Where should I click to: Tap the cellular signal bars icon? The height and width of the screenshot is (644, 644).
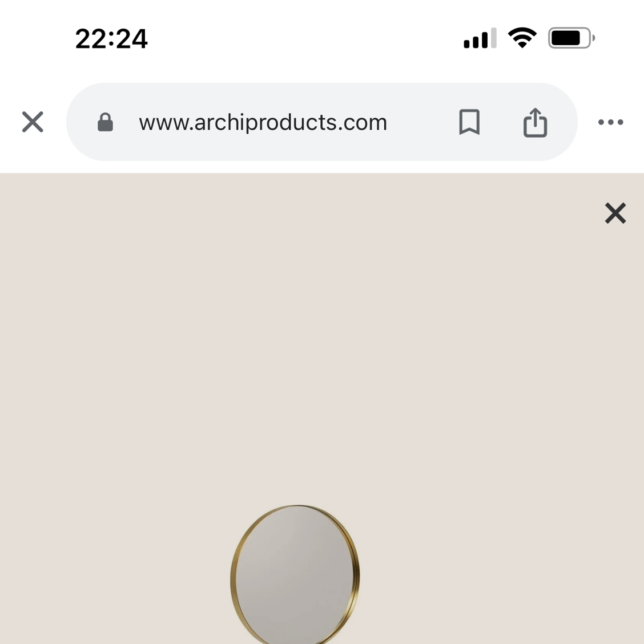[x=480, y=38]
